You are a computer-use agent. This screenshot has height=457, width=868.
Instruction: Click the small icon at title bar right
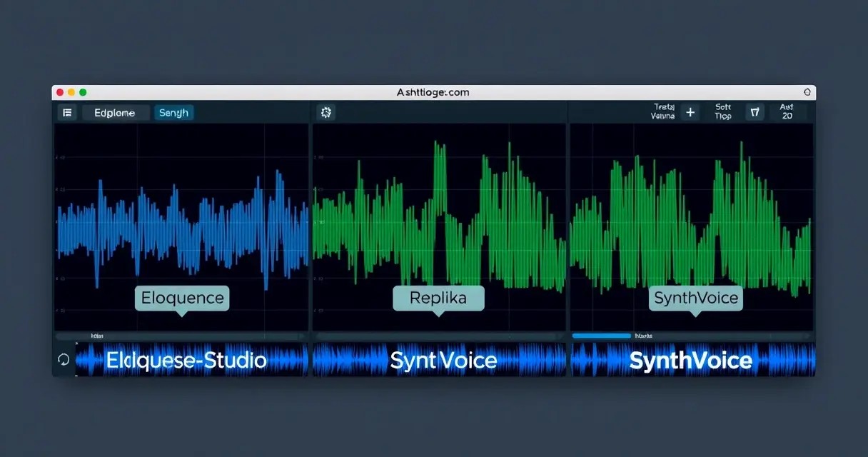[x=807, y=93]
